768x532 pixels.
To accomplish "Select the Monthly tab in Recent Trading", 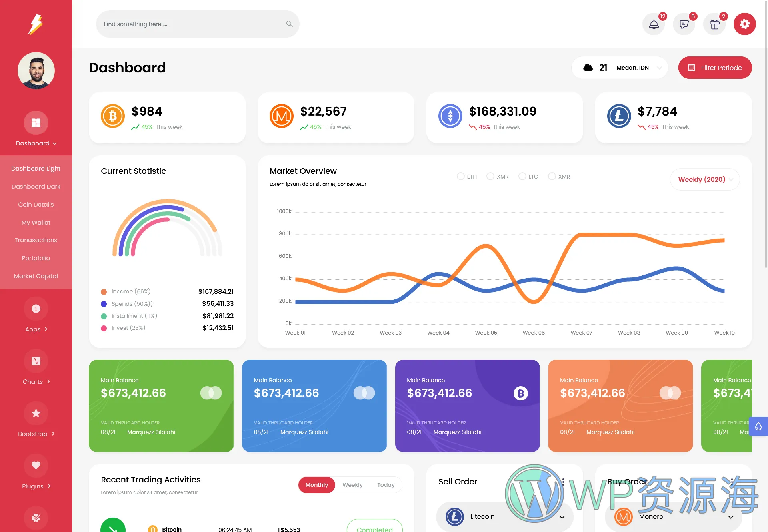I will (315, 484).
